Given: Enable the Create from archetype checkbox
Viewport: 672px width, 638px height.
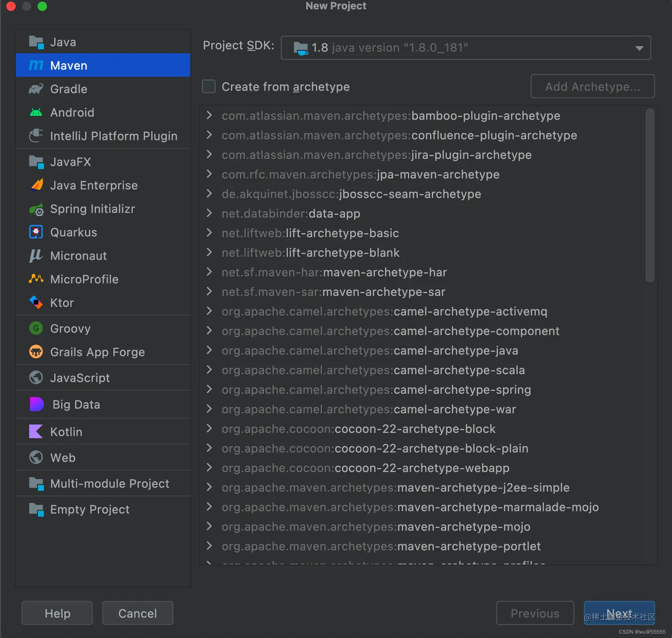Looking at the screenshot, I should point(209,86).
